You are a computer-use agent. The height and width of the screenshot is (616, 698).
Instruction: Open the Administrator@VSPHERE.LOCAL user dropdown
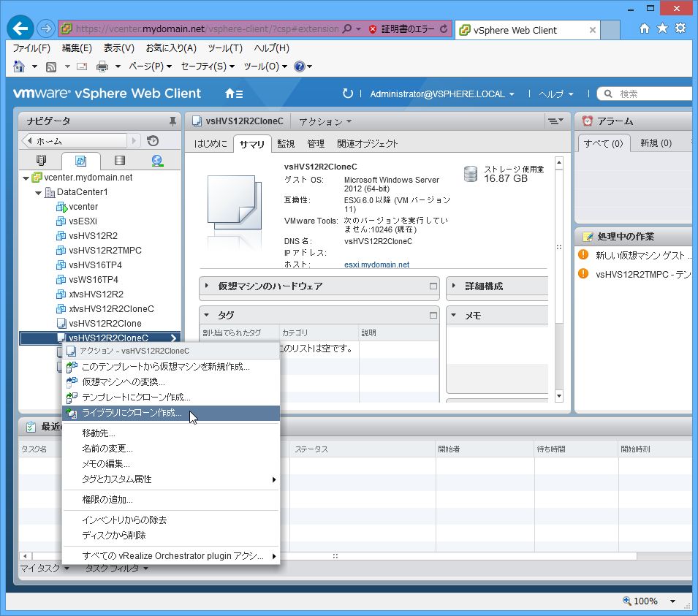pyautogui.click(x=442, y=94)
